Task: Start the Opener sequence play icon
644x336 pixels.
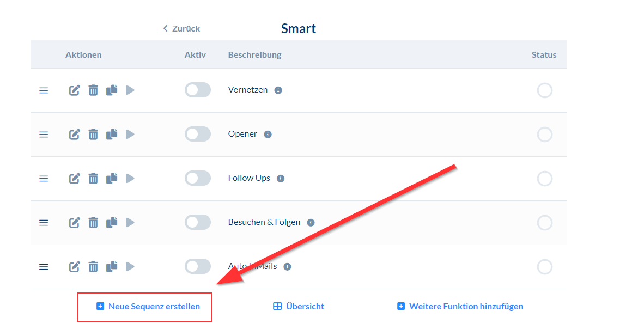Action: (130, 135)
